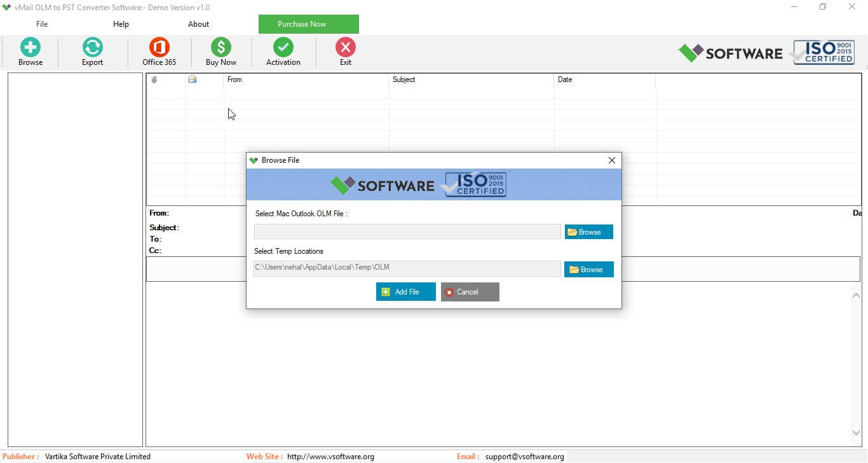This screenshot has width=868, height=463.
Task: Click the Browse File dialog title text
Action: click(x=280, y=160)
